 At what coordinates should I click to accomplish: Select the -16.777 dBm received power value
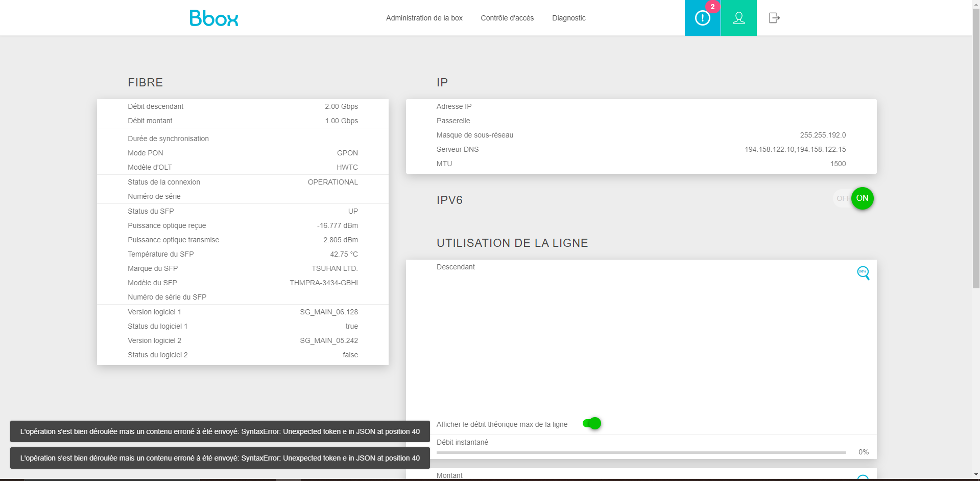click(x=338, y=225)
